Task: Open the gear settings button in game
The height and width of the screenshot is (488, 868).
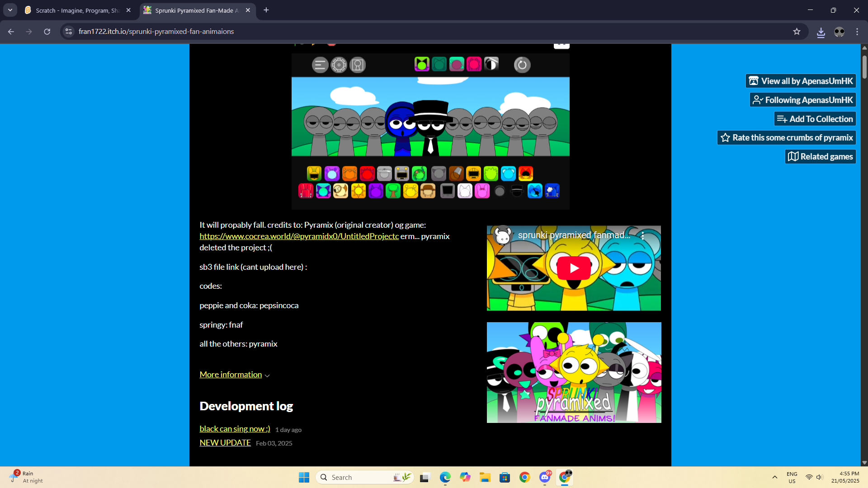Action: pos(339,65)
